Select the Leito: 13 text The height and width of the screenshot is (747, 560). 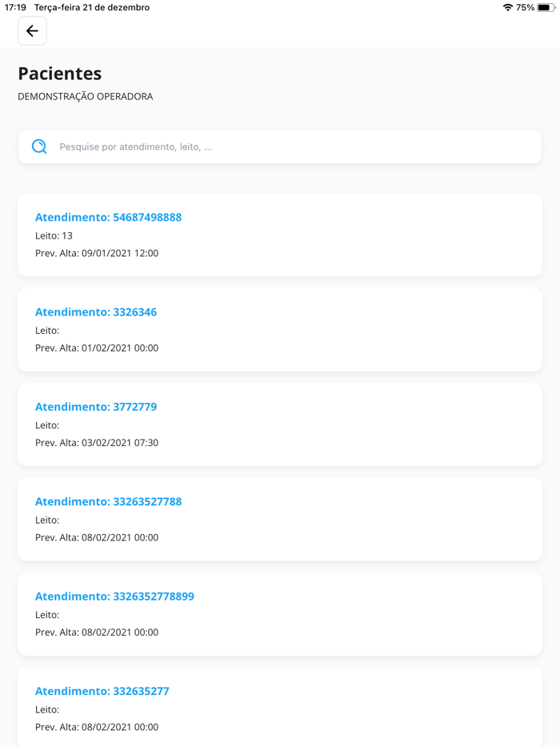(54, 235)
